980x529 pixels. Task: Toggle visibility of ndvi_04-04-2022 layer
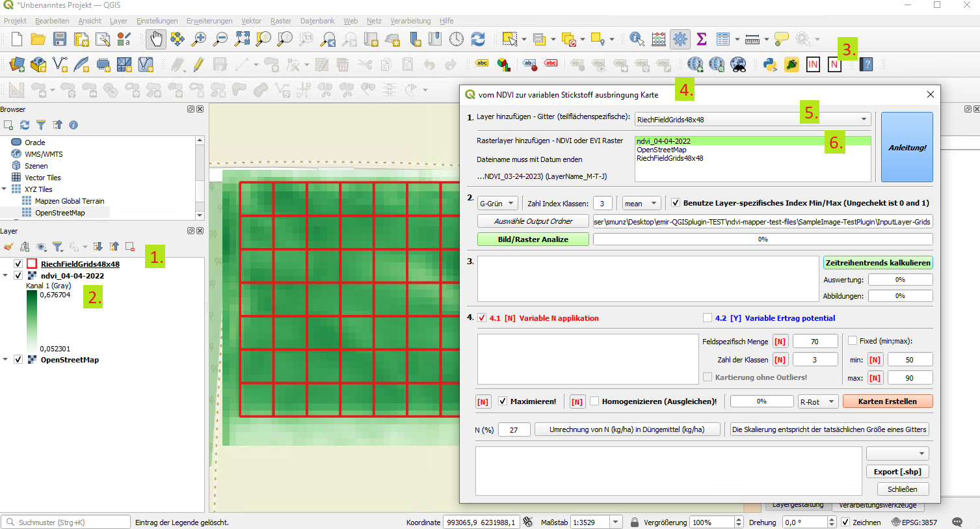18,276
